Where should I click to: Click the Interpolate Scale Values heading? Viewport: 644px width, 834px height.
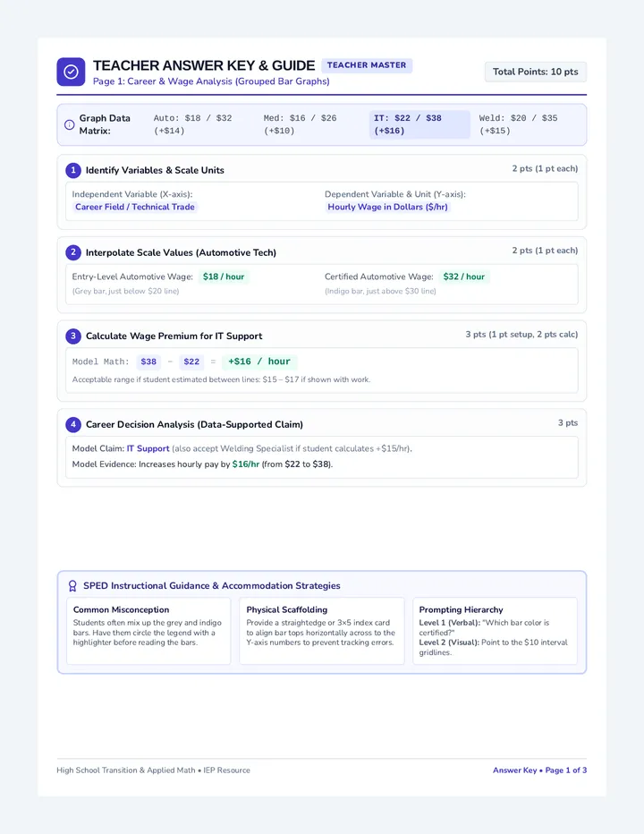pyautogui.click(x=181, y=252)
